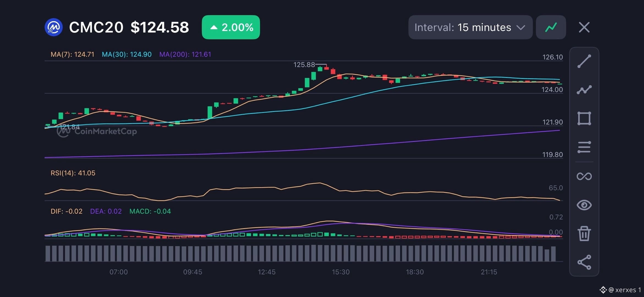Screen dimensions: 644x297
Task: Toggle the magnet infinity mode icon
Action: click(584, 176)
